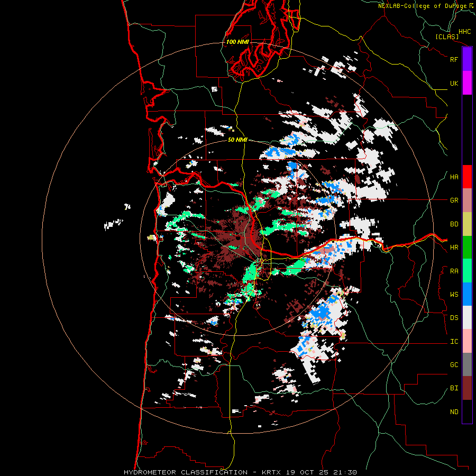Click the "HA" legend label

pos(454,177)
